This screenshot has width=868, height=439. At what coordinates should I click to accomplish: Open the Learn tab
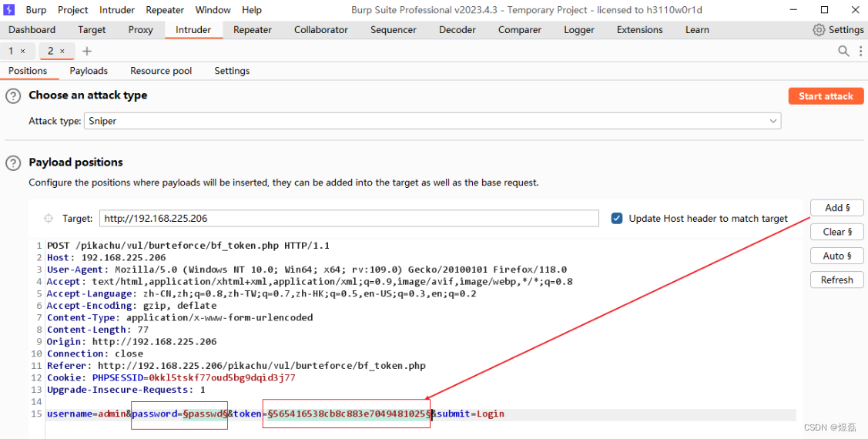coord(697,30)
